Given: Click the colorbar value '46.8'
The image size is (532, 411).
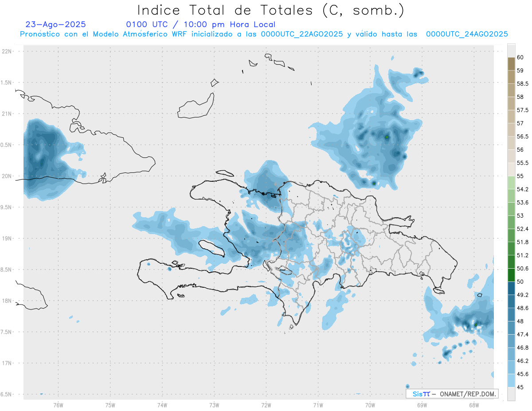Looking at the screenshot, I should pos(523,348).
